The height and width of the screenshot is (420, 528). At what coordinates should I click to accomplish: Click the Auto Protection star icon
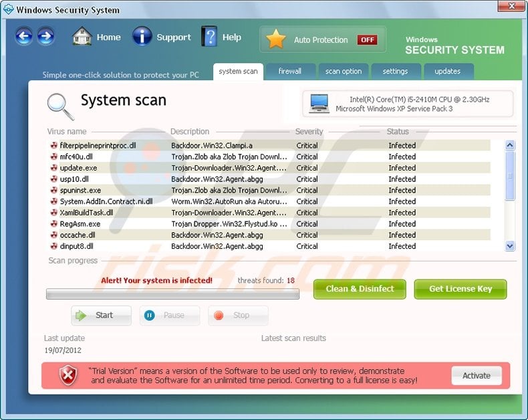pyautogui.click(x=276, y=39)
